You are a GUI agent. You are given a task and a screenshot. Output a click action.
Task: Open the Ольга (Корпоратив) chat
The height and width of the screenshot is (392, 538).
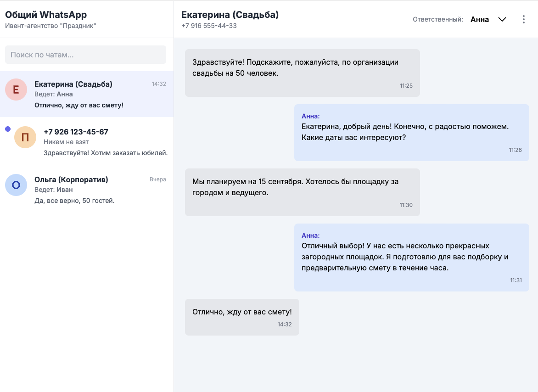point(92,190)
